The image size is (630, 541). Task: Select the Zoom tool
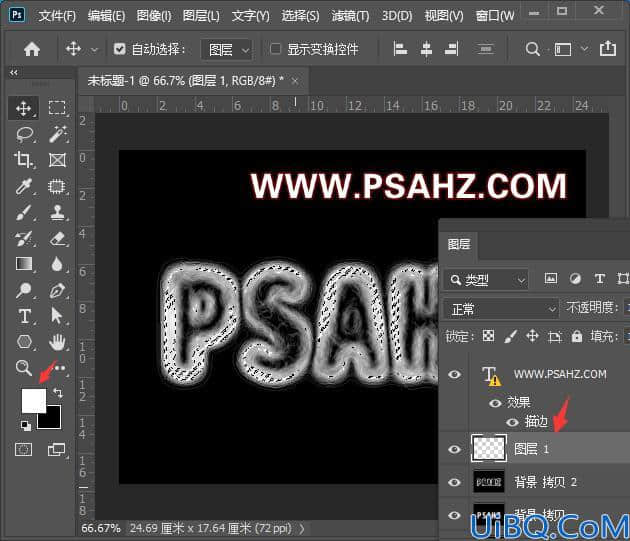pyautogui.click(x=24, y=368)
